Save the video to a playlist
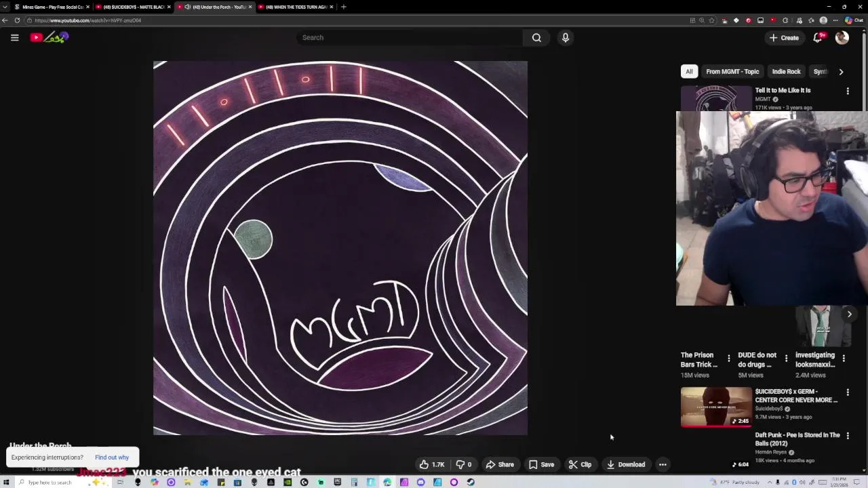Image resolution: width=868 pixels, height=488 pixels. (x=541, y=464)
